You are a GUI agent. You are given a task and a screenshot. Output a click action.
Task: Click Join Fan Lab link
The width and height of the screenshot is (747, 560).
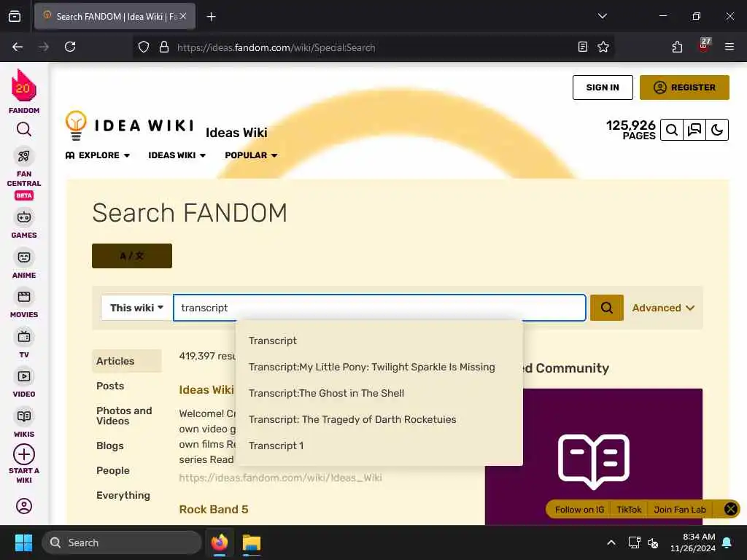point(680,510)
